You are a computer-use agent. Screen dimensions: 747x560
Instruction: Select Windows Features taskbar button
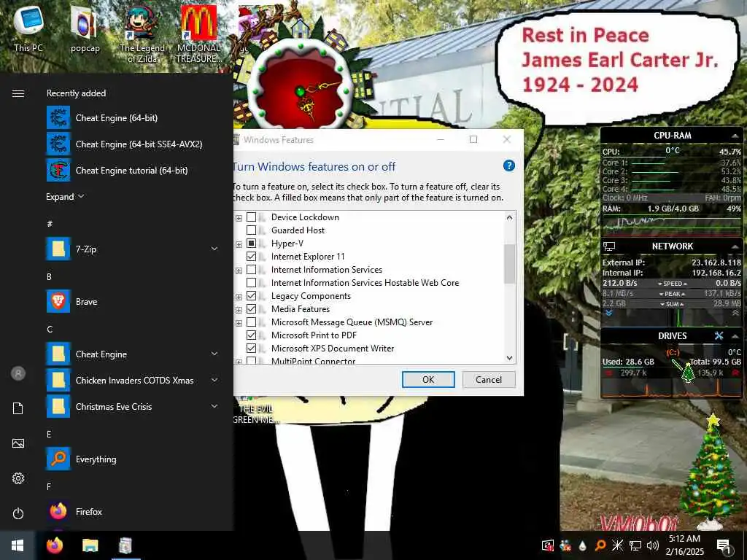pyautogui.click(x=125, y=545)
